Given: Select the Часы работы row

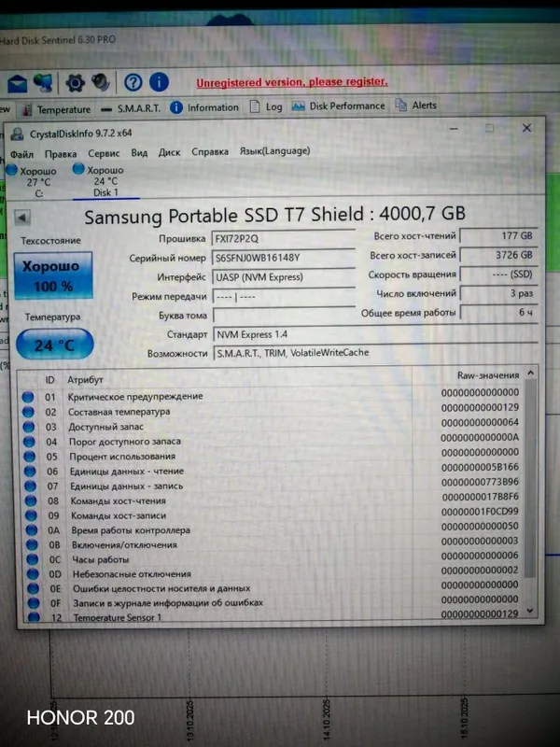Looking at the screenshot, I should [x=273, y=557].
